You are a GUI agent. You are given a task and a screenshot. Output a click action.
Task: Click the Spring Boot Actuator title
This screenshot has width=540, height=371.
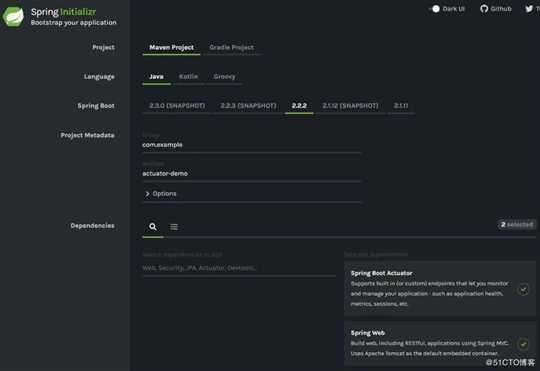pyautogui.click(x=382, y=273)
